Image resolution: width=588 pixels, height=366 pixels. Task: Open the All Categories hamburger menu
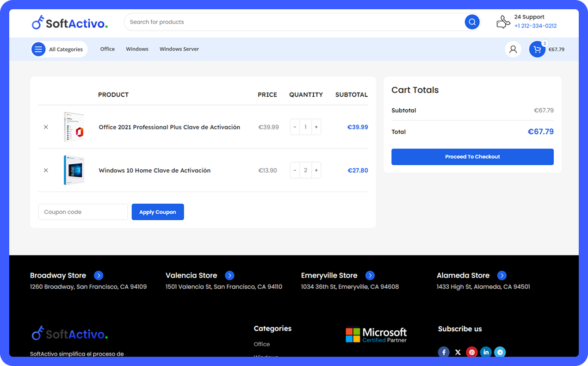(38, 49)
